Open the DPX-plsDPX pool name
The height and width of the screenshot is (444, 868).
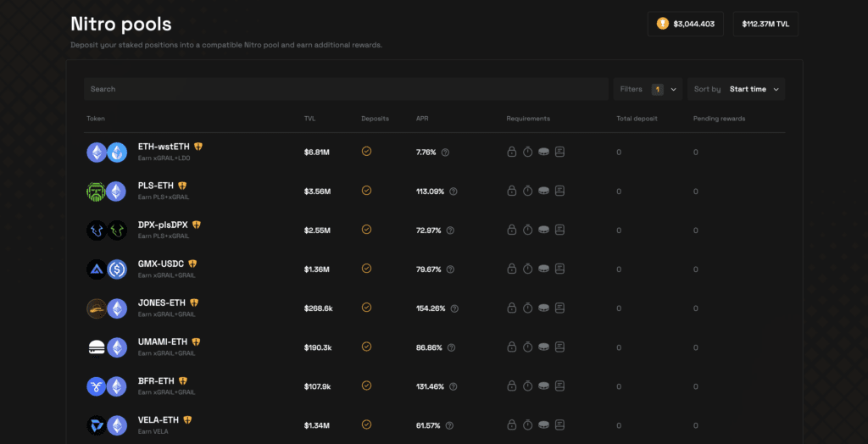click(x=163, y=225)
